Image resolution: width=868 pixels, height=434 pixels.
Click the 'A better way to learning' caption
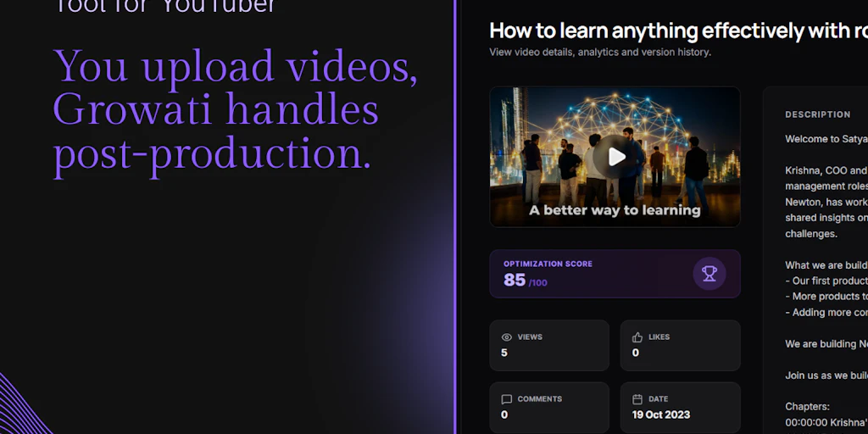tap(615, 210)
